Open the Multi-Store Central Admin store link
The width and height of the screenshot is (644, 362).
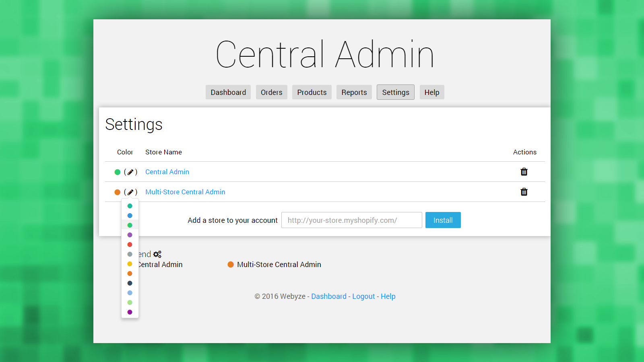185,192
